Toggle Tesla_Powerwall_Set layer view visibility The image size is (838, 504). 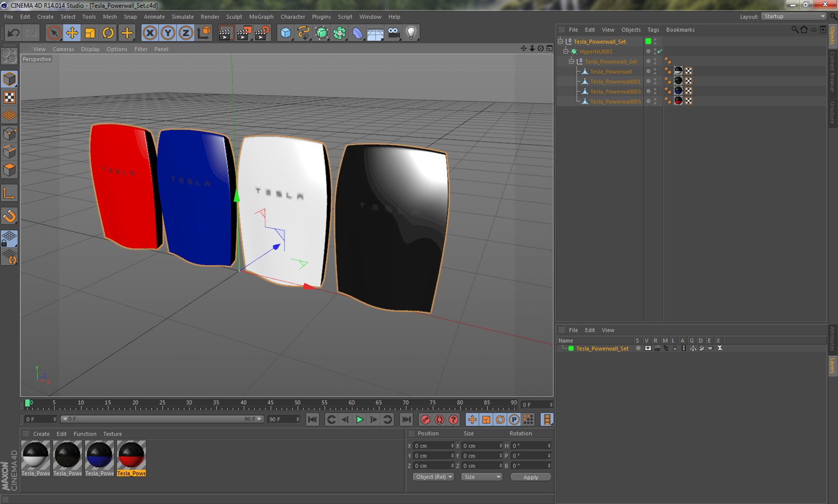coord(648,348)
